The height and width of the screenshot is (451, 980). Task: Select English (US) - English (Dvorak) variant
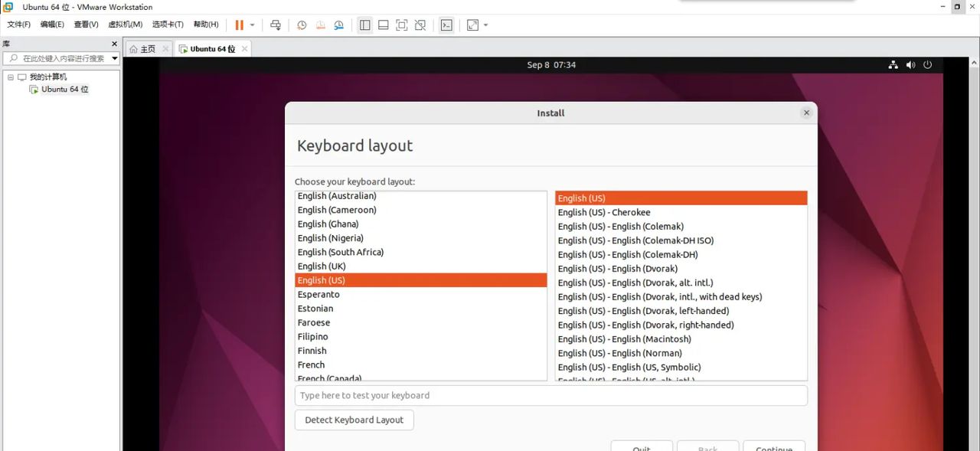coord(681,269)
